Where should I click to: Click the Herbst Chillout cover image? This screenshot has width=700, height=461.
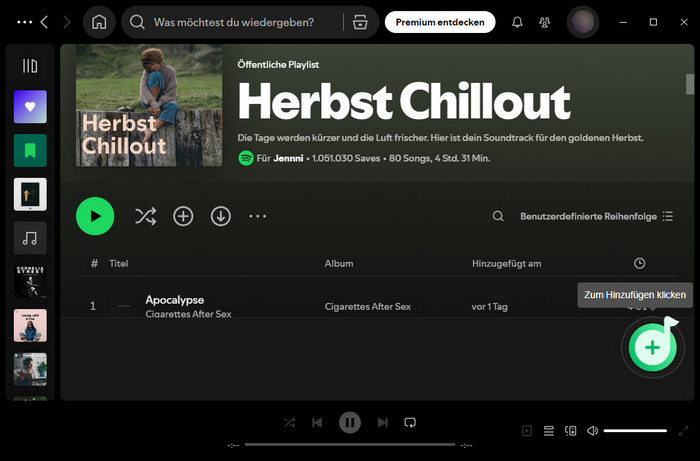(x=149, y=105)
